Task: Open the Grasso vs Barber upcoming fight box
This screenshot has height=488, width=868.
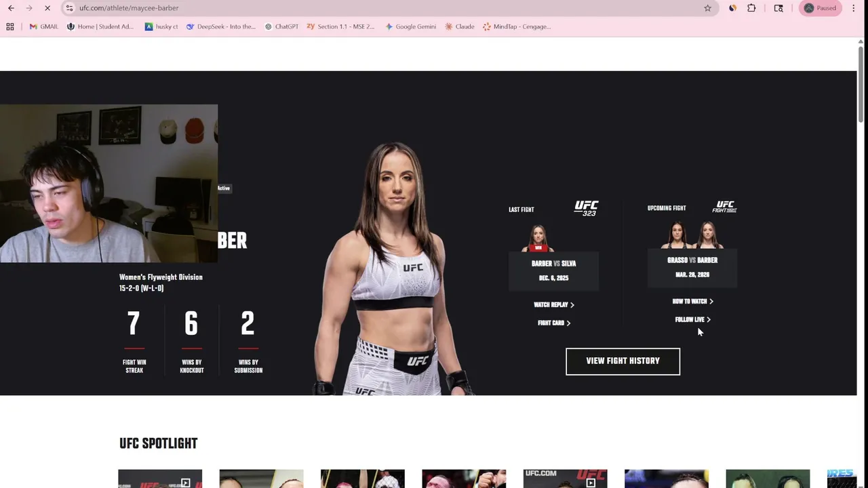Action: tap(692, 268)
